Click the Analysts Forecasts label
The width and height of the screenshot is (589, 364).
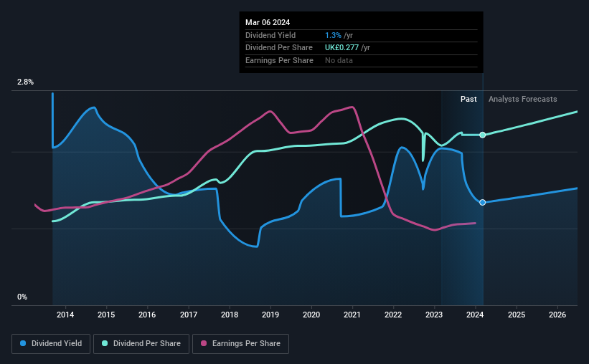click(x=522, y=99)
